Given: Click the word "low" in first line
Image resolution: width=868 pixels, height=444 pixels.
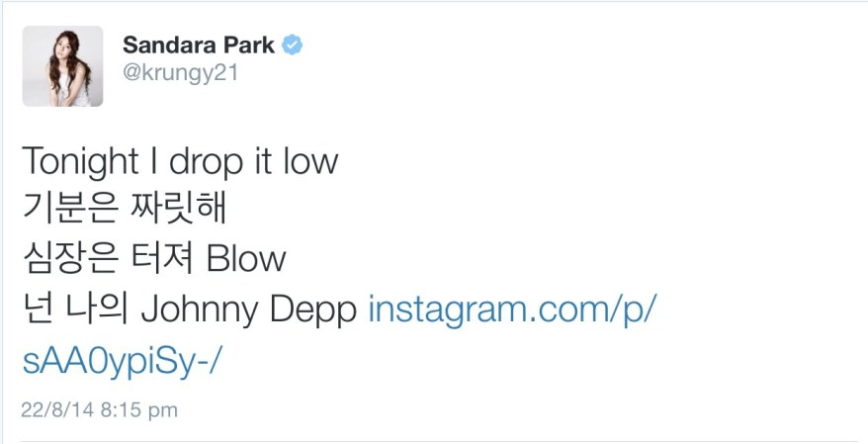Looking at the screenshot, I should click(x=307, y=160).
